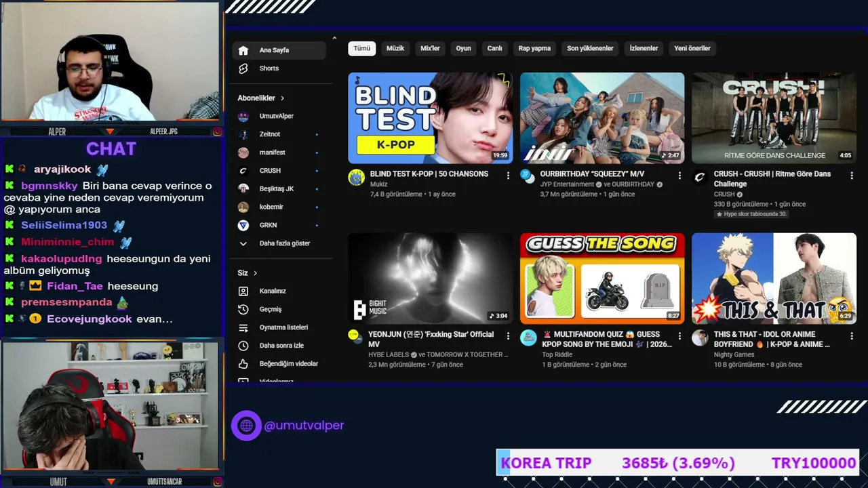Screen dimensions: 868x488
Task: Select the Oyun filter chip
Action: (464, 49)
